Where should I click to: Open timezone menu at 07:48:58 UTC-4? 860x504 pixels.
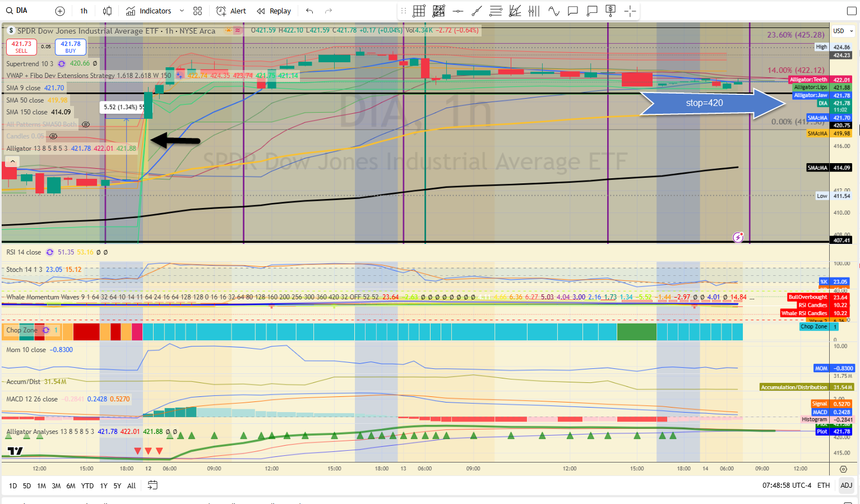pos(787,485)
